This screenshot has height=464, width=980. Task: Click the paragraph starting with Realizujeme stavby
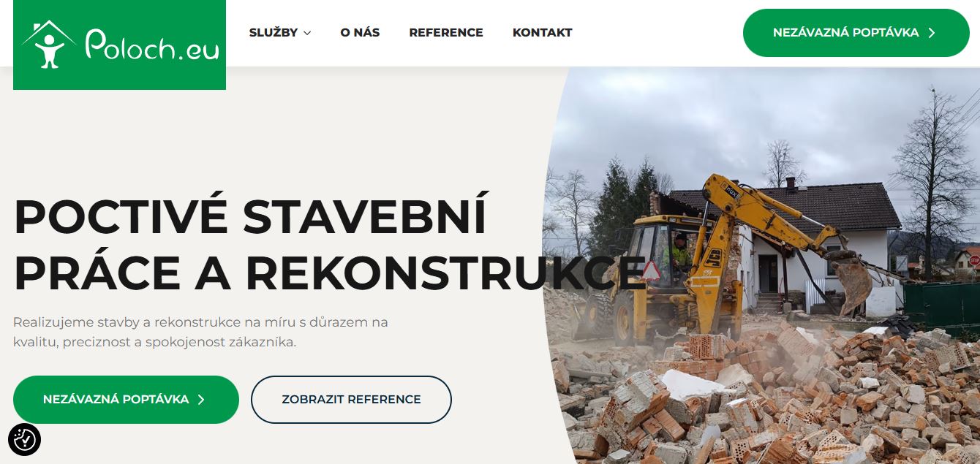click(x=201, y=332)
